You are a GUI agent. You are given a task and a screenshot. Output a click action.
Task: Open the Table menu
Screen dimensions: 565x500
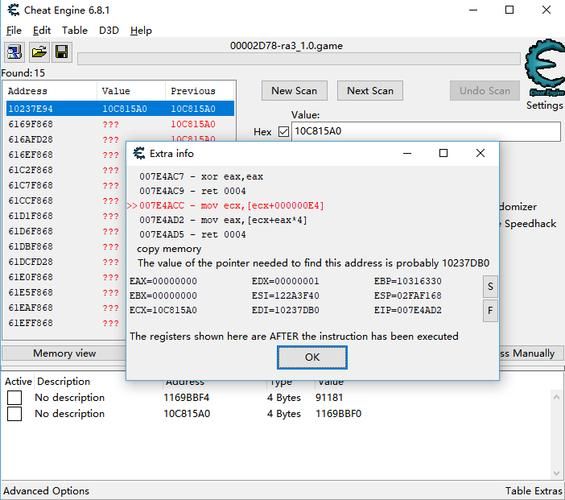[x=75, y=31]
